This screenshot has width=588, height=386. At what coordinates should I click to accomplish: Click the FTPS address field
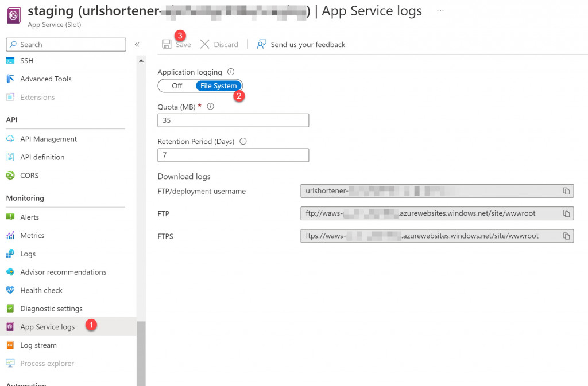[x=437, y=236]
